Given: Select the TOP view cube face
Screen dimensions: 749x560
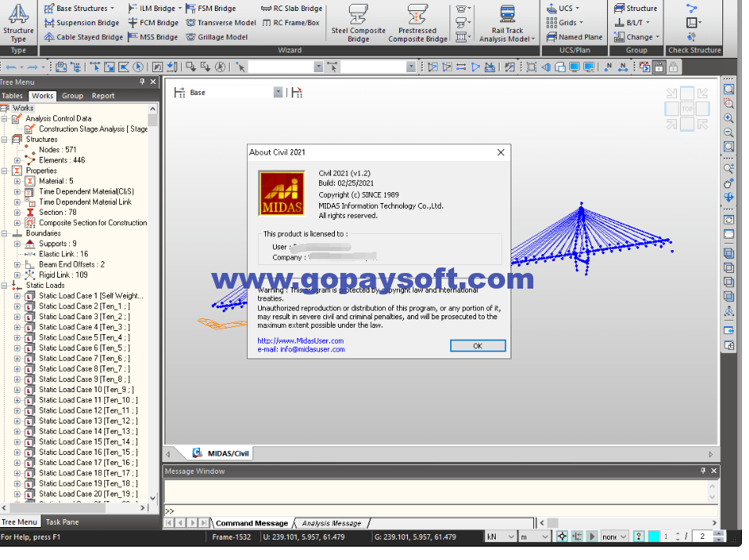Looking at the screenshot, I should click(687, 109).
